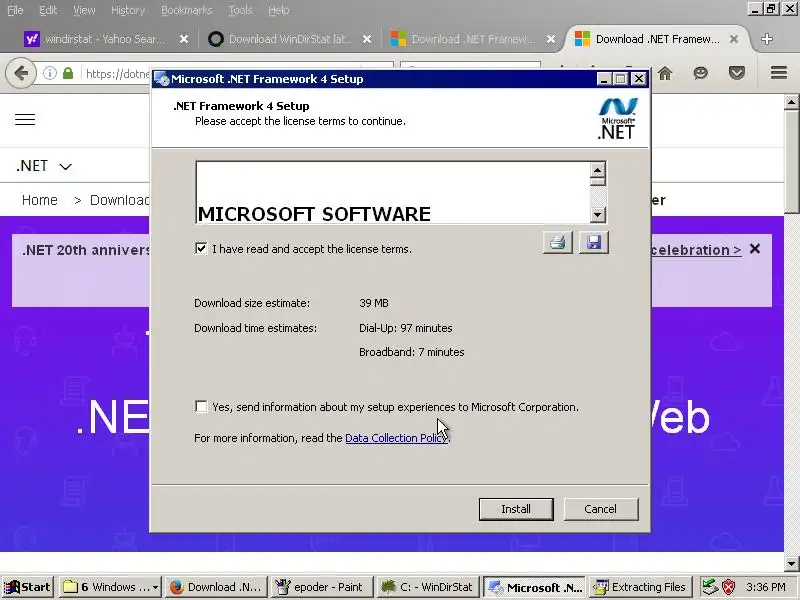Click the Firefox home icon
Image resolution: width=800 pixels, height=600 pixels.
pos(665,73)
